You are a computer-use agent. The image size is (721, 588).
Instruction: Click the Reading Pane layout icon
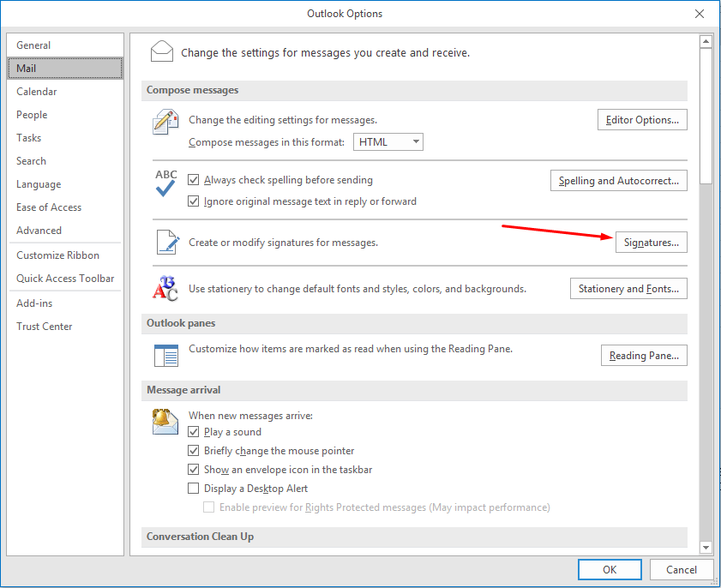tap(166, 356)
